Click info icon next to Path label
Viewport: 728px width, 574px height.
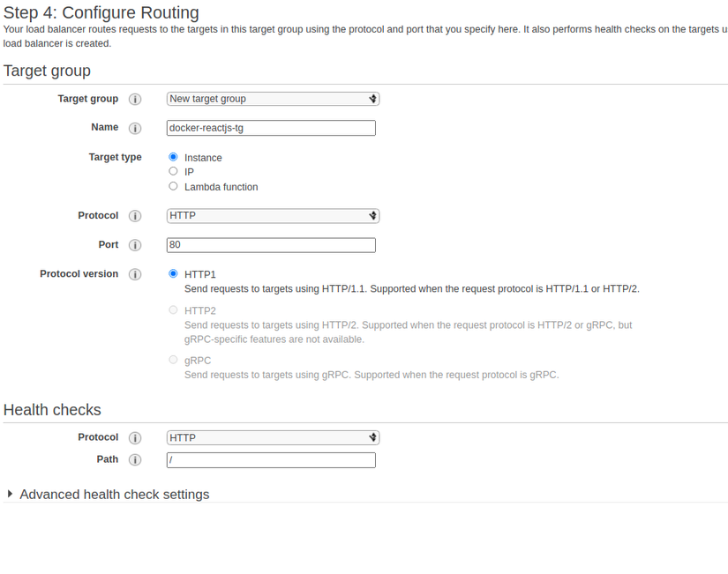click(x=135, y=460)
